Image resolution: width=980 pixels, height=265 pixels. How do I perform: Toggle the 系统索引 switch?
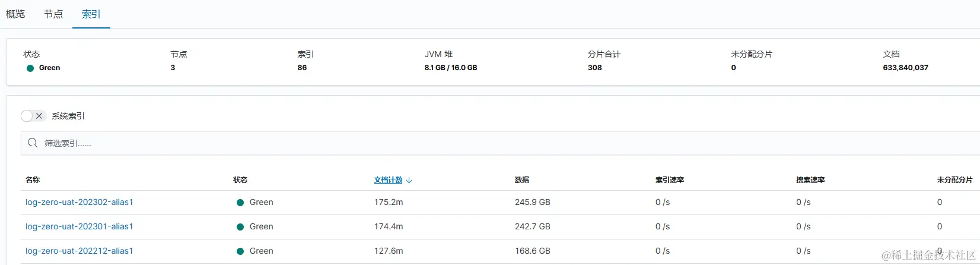(33, 116)
